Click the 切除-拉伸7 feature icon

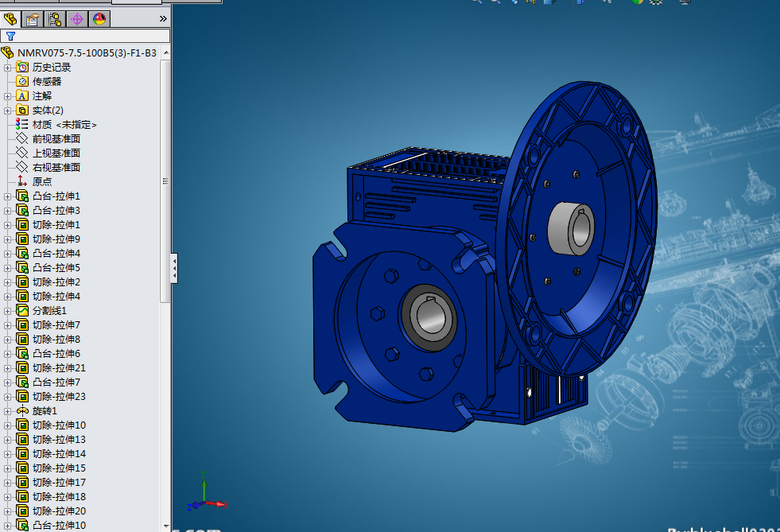tap(22, 324)
